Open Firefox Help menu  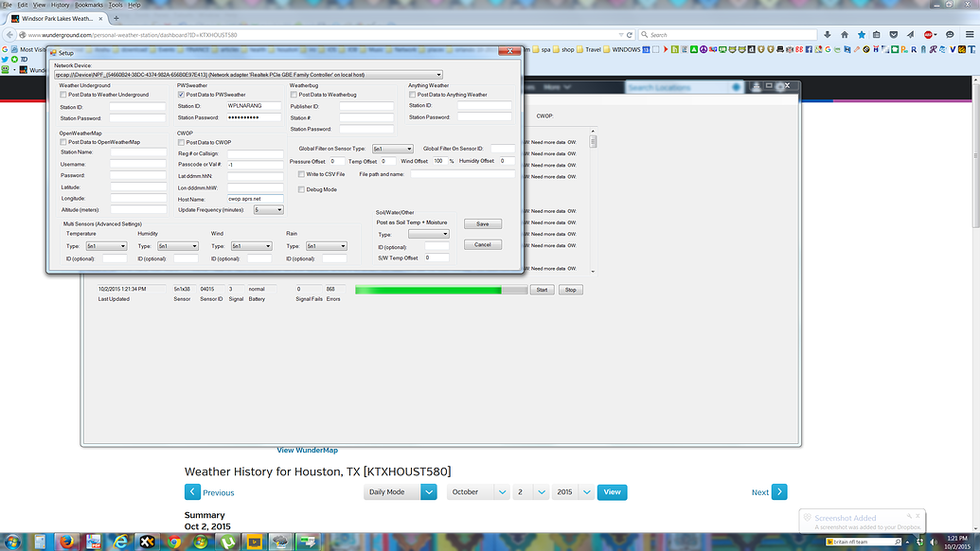(x=134, y=5)
